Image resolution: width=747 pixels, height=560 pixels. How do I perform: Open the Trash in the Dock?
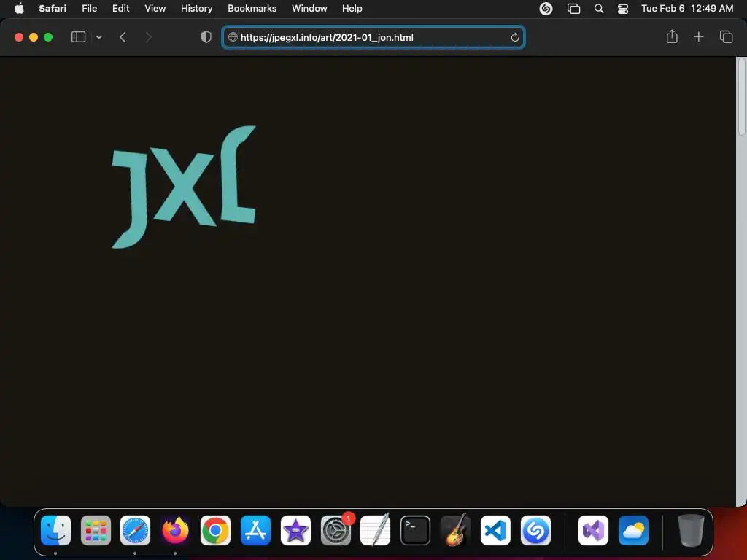coord(691,530)
